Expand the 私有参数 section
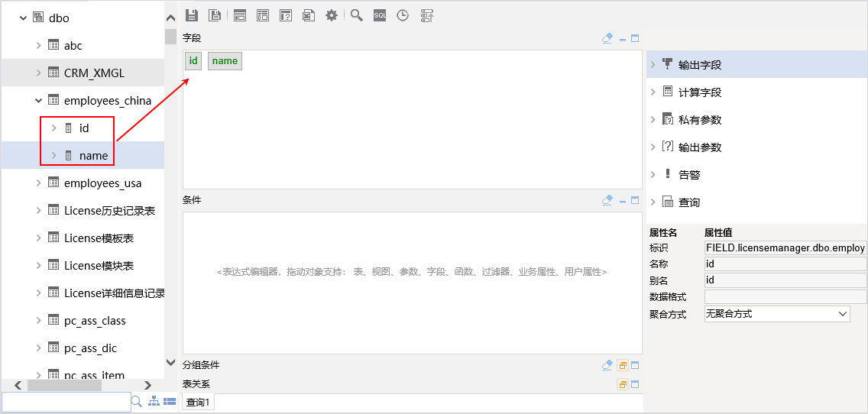The width and height of the screenshot is (868, 414). (x=653, y=120)
